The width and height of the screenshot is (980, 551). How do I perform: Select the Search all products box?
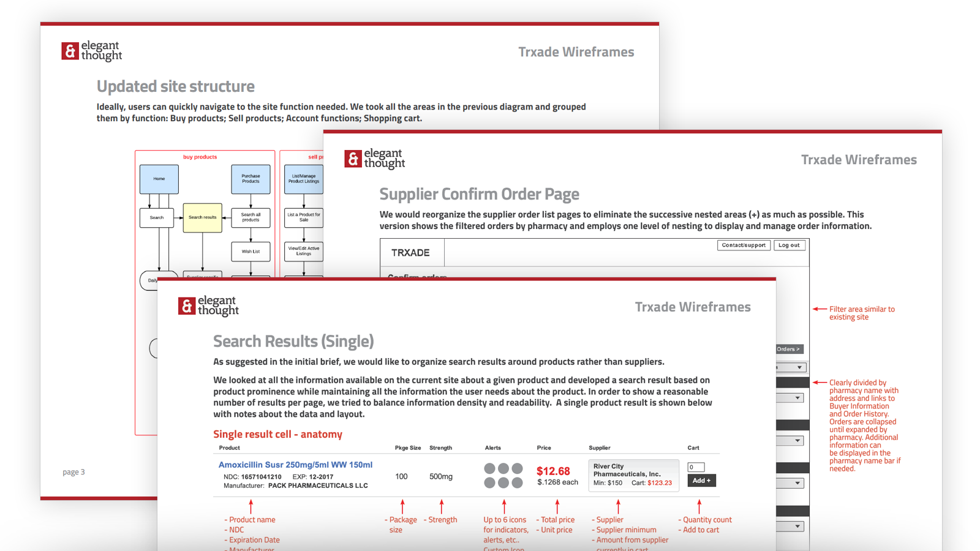coord(251,217)
